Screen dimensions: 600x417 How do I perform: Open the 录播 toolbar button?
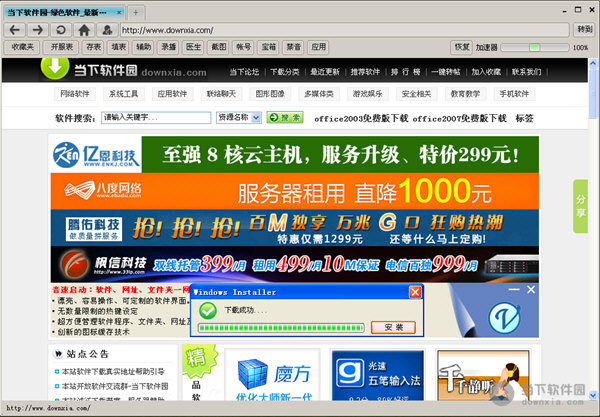point(168,47)
